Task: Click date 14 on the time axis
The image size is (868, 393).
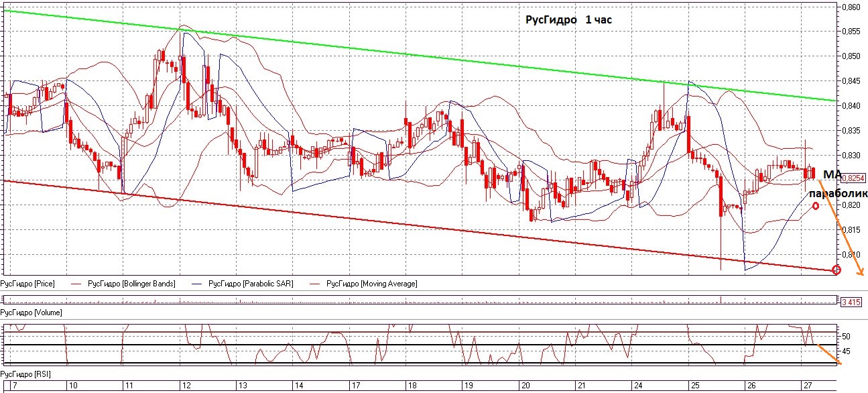Action: (x=298, y=386)
